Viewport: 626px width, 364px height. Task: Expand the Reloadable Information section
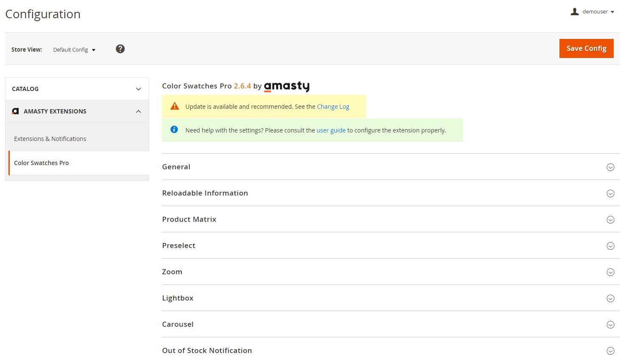[205, 193]
